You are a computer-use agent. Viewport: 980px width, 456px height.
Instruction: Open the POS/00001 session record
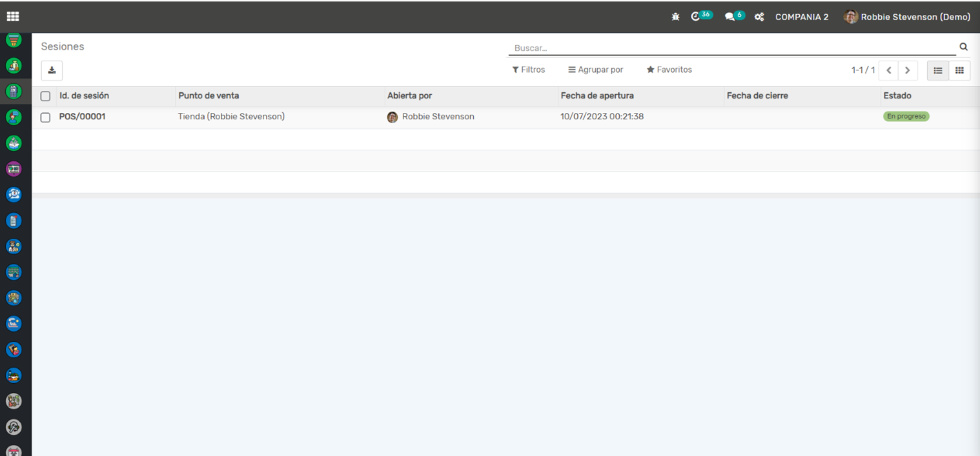coord(83,117)
